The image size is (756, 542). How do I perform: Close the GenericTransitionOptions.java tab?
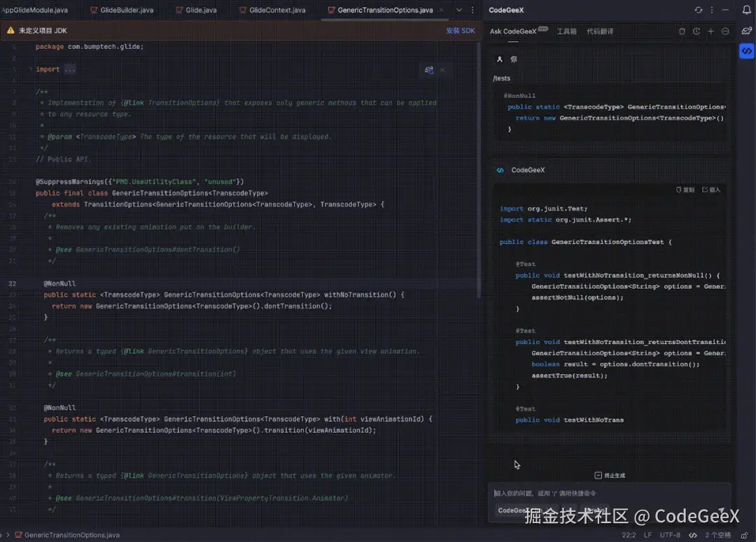441,10
